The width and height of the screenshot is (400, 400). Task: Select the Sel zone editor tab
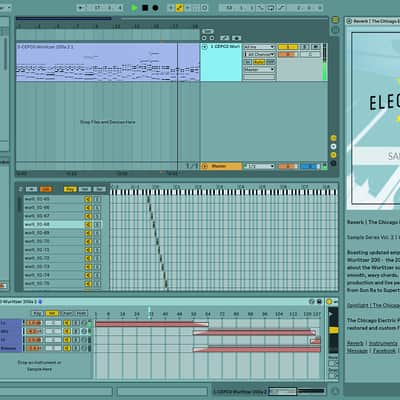tap(99, 189)
